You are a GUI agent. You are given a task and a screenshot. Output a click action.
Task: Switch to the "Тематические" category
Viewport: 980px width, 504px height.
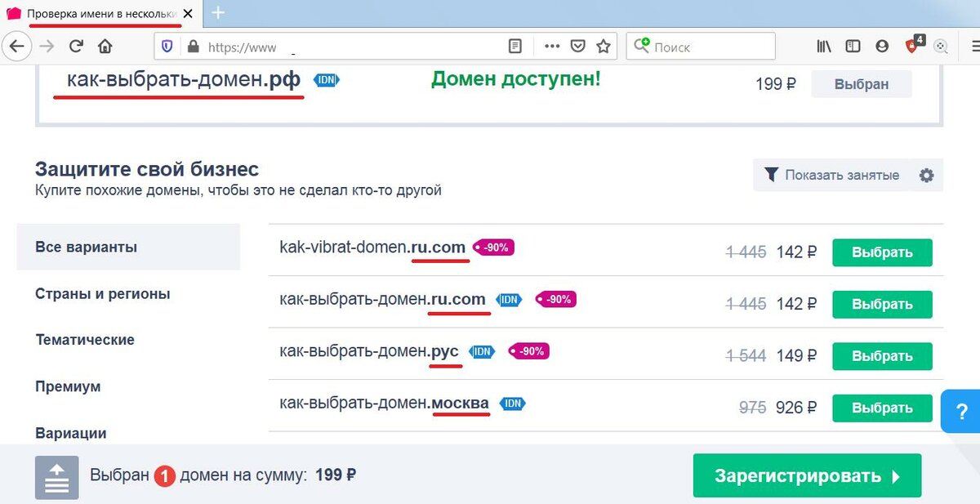(85, 340)
